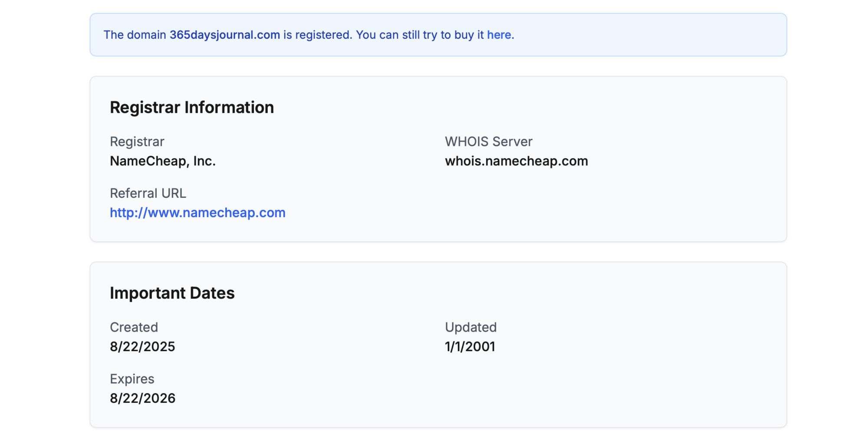Select the updated date 1/1/2001

470,347
